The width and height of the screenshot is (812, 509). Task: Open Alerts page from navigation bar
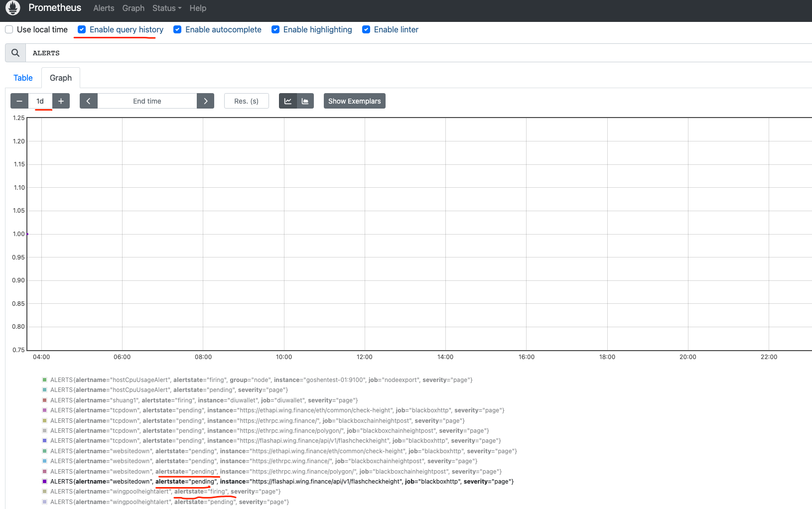[104, 8]
